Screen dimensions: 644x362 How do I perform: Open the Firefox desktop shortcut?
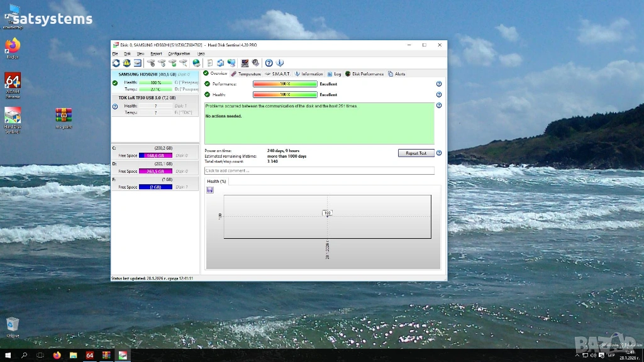(x=12, y=47)
